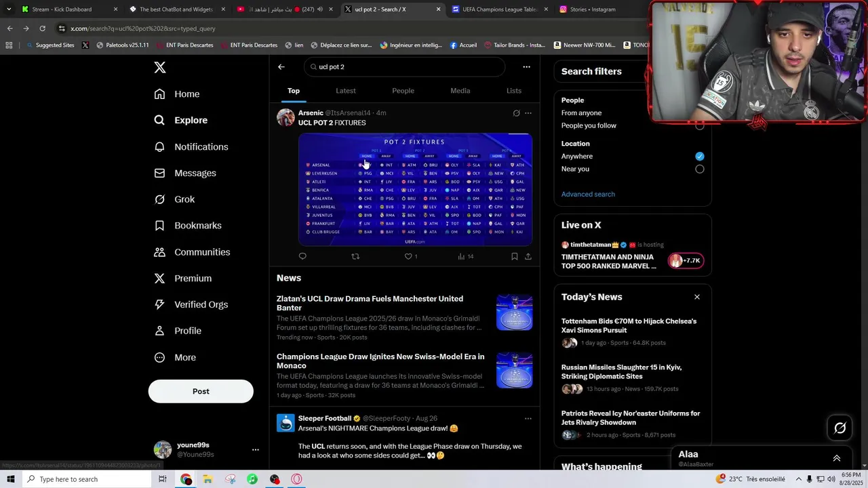Like Arsenic's UCL POT 2 post
This screenshot has width=868, height=488.
click(x=408, y=256)
